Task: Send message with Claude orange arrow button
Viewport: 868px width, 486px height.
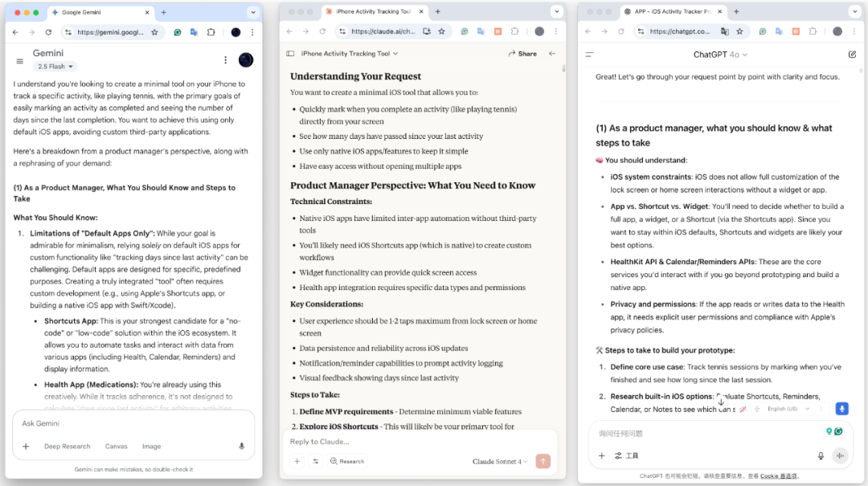Action: tap(543, 461)
